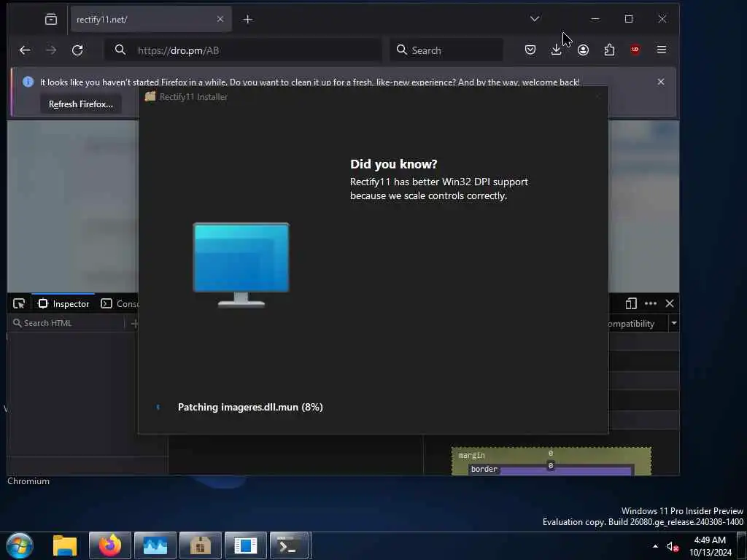Show hidden system tray icons
Image resolution: width=747 pixels, height=560 pixels.
[x=656, y=546]
